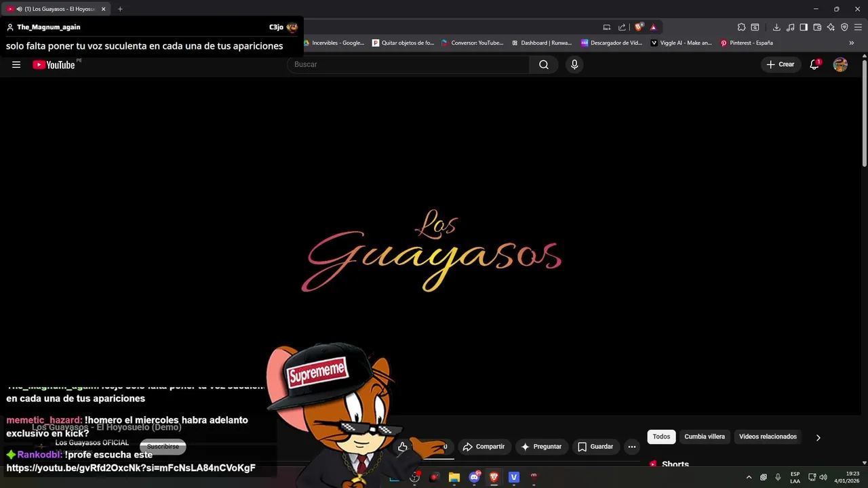Image resolution: width=868 pixels, height=488 pixels.
Task: Toggle the browser sidebar panel icon
Action: [804, 27]
